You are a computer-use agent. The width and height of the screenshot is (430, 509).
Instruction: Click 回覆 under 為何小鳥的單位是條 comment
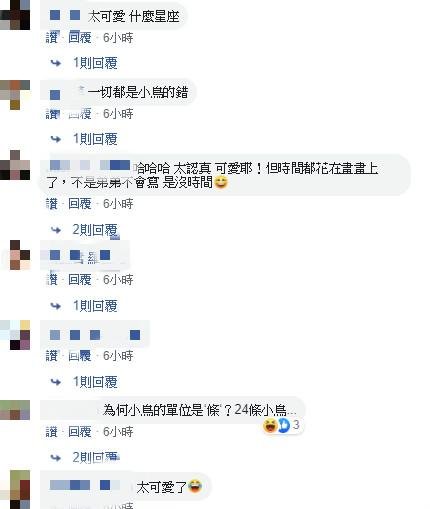(80, 432)
